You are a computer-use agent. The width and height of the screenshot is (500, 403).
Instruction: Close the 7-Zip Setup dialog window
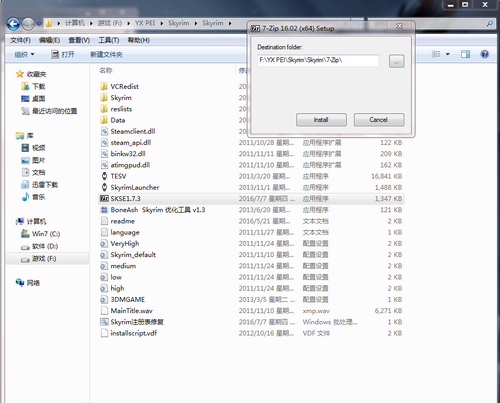[x=400, y=26]
